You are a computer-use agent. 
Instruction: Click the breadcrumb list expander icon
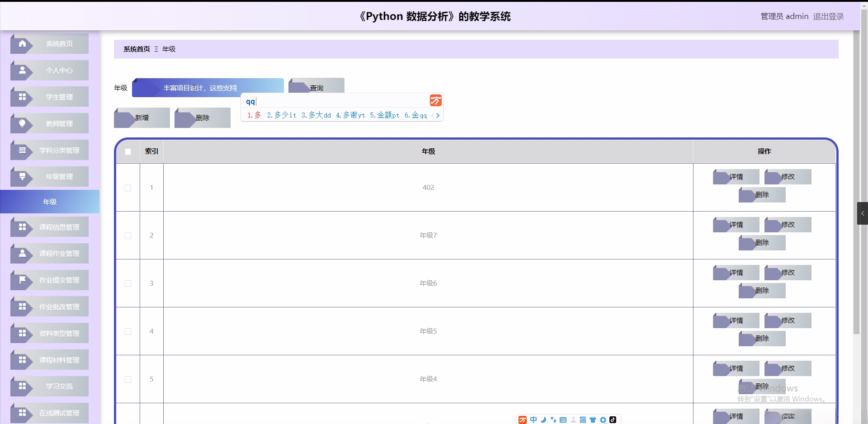(156, 49)
